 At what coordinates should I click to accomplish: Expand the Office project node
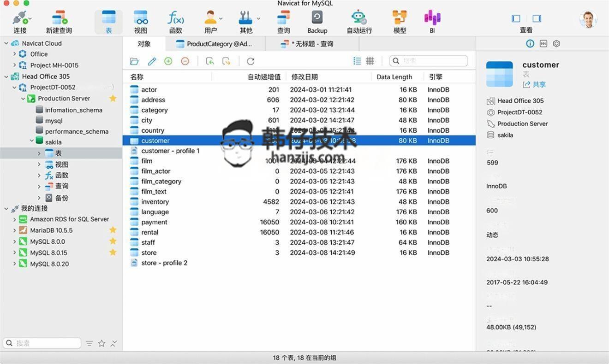click(14, 54)
